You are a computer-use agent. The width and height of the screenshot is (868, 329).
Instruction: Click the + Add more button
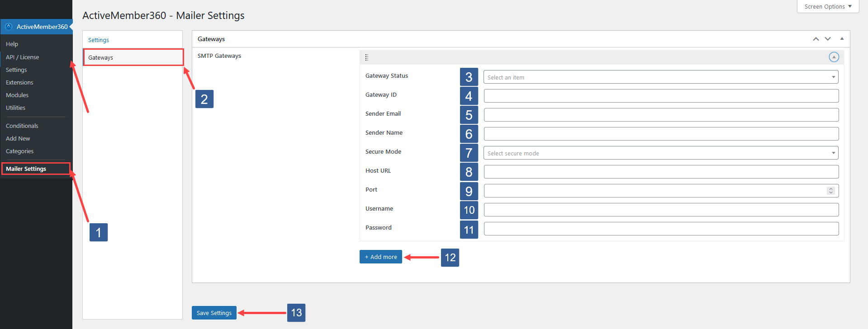pos(381,257)
